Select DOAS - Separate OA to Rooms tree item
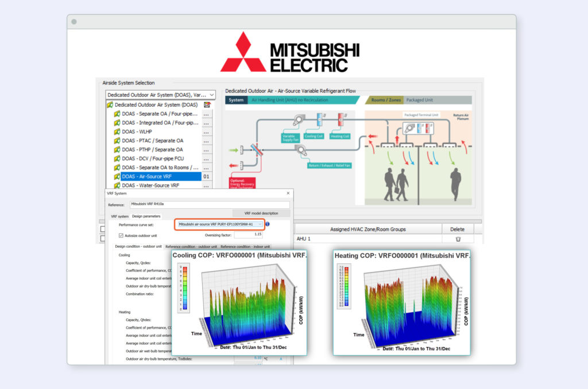588x389 pixels. pyautogui.click(x=160, y=168)
